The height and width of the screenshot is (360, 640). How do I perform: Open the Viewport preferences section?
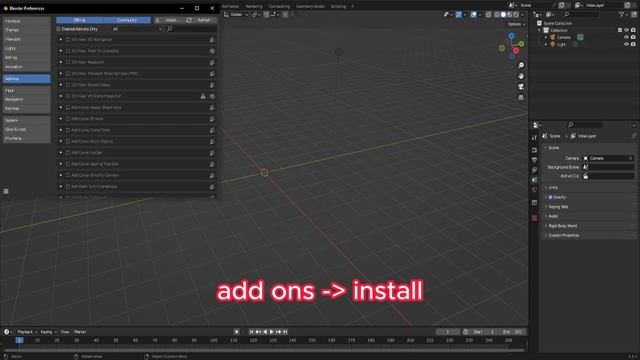tap(27, 39)
